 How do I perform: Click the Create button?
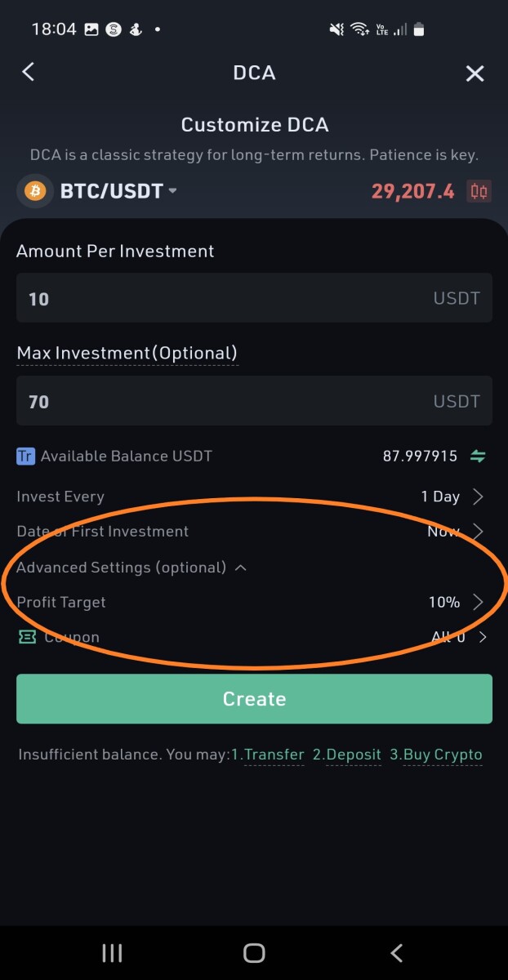coord(254,699)
